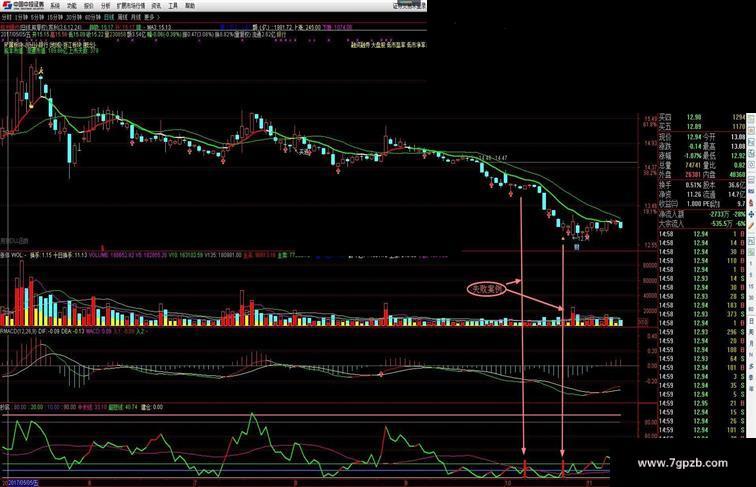The height and width of the screenshot is (487, 756).
Task: Open the 系统 menu
Action: pos(55,6)
